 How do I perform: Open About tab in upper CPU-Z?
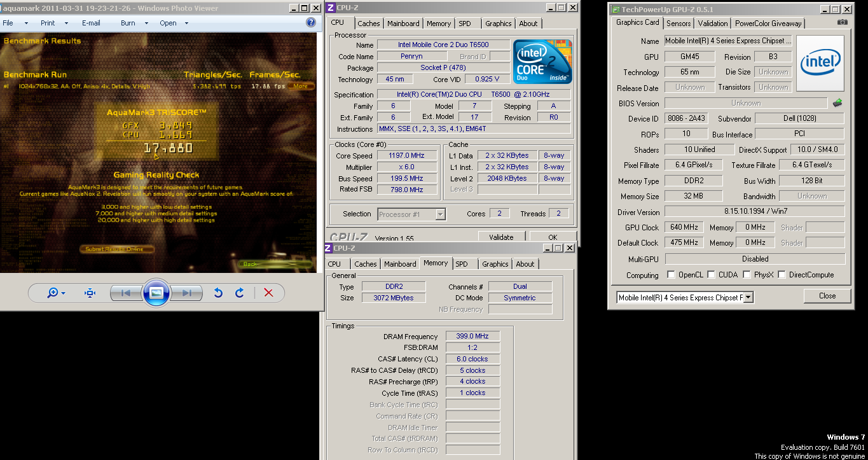[528, 24]
